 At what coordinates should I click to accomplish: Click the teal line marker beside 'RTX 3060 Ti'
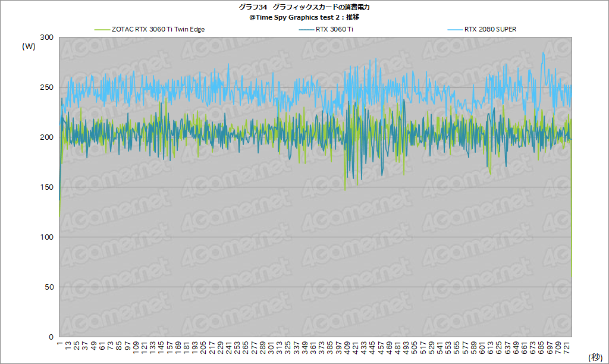(306, 30)
